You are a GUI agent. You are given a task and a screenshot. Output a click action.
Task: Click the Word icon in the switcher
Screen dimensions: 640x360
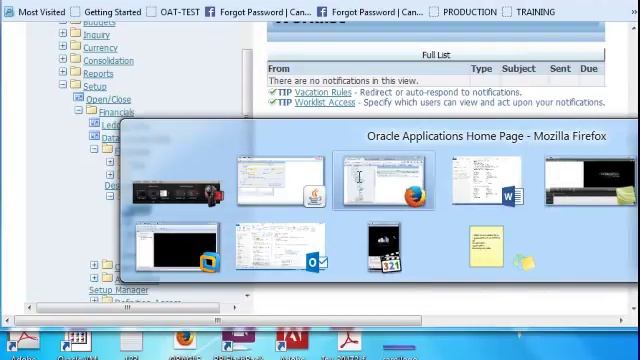(513, 197)
